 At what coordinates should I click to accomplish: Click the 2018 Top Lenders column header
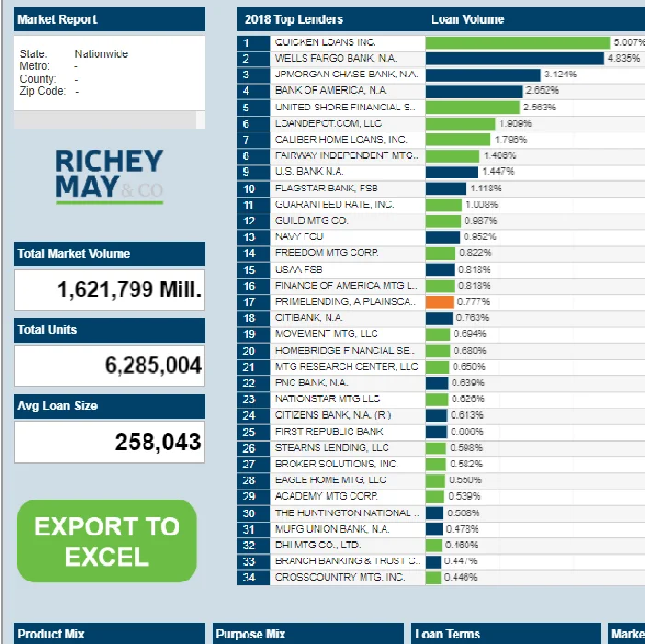pyautogui.click(x=294, y=19)
